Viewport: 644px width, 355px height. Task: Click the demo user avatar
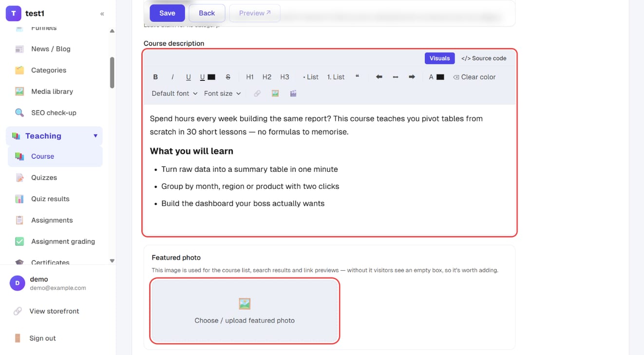pyautogui.click(x=18, y=283)
